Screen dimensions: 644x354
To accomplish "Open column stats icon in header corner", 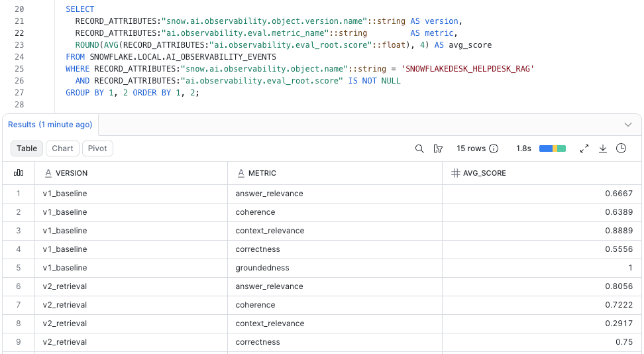I will point(19,173).
